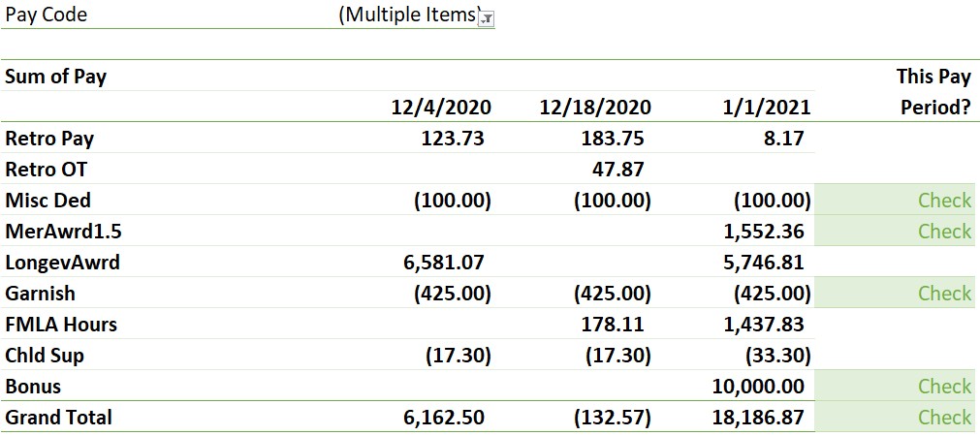980x436 pixels.
Task: Click the Pay Code field label
Action: click(46, 16)
